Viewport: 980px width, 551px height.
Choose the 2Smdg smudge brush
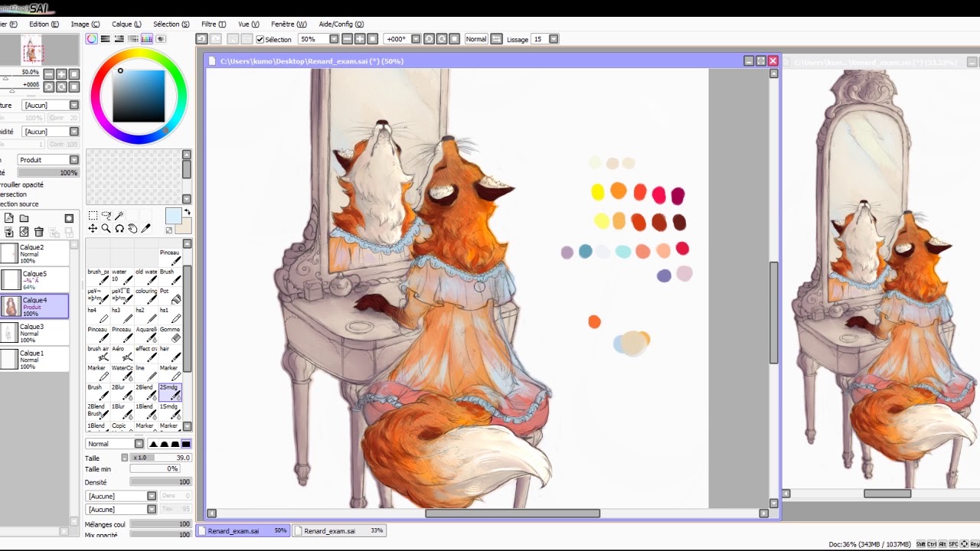[170, 392]
